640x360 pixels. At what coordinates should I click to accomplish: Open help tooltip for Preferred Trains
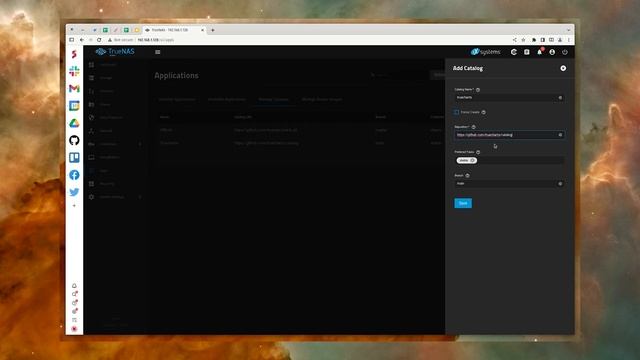478,152
